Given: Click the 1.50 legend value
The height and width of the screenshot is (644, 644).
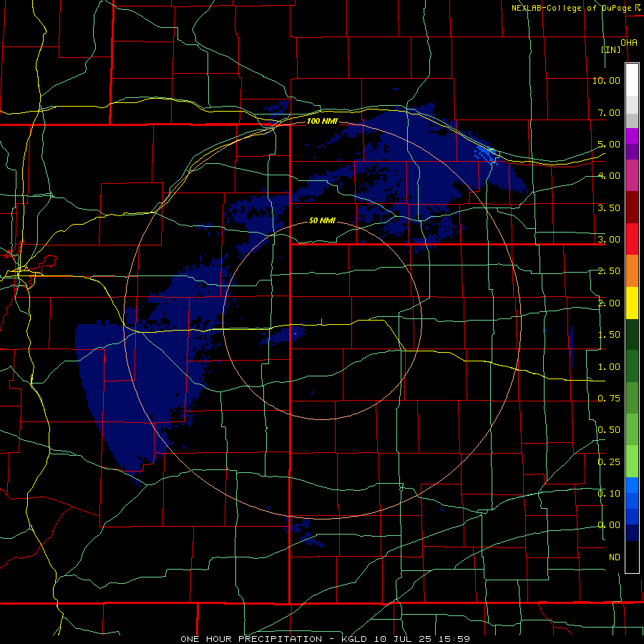Looking at the screenshot, I should (609, 335).
